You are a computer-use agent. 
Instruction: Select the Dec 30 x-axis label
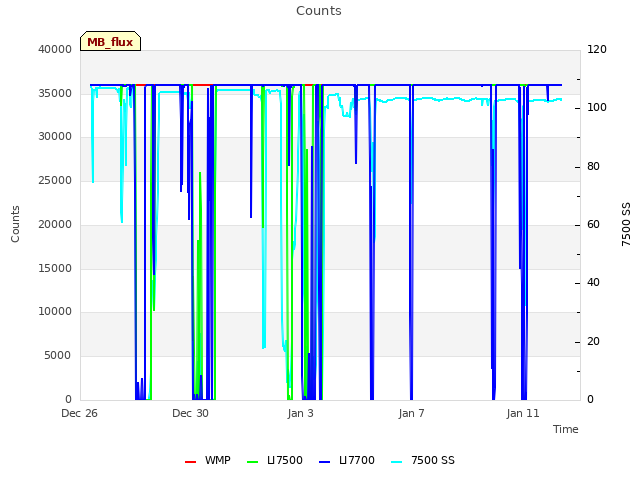[190, 413]
